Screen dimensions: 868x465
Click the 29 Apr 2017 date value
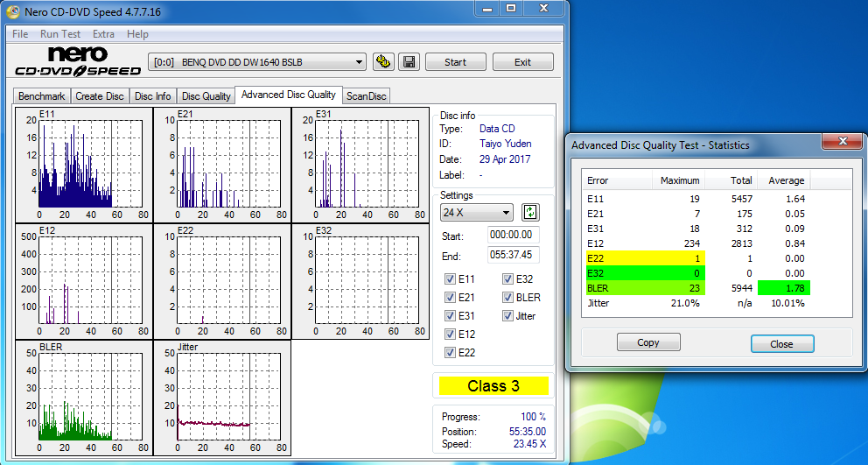pos(505,159)
